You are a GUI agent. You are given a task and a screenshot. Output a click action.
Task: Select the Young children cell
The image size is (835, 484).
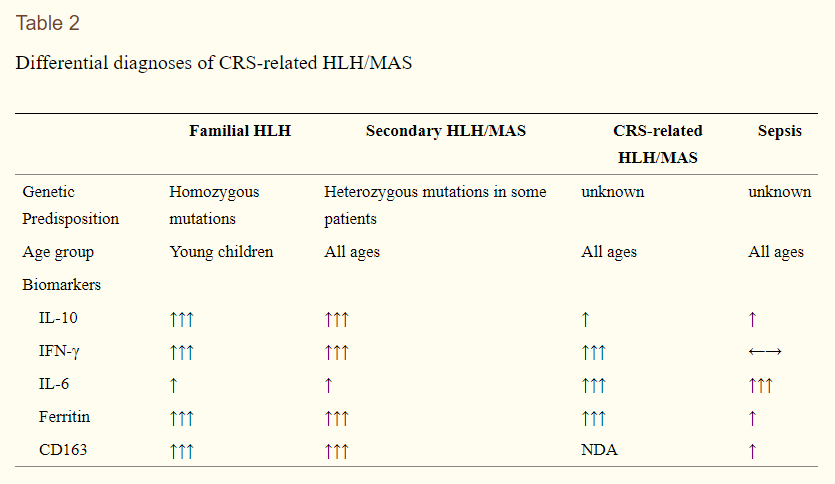tap(221, 252)
